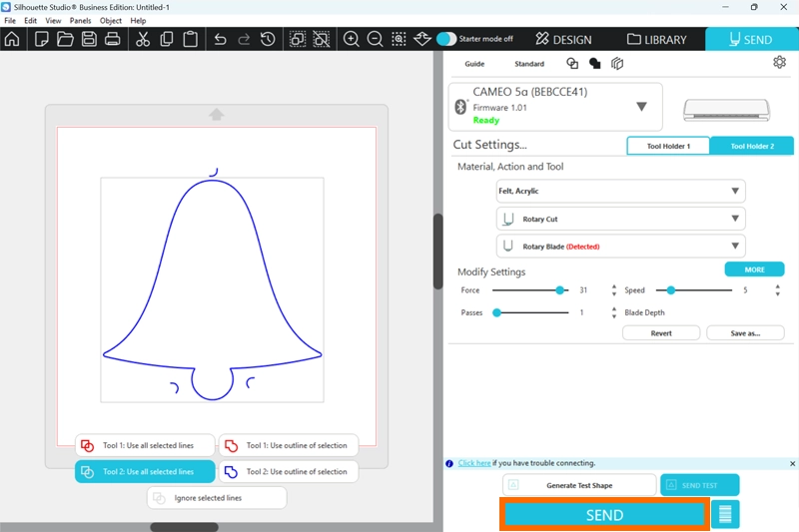The height and width of the screenshot is (532, 799).
Task: Click the 'Click here' connection help link
Action: coord(474,463)
